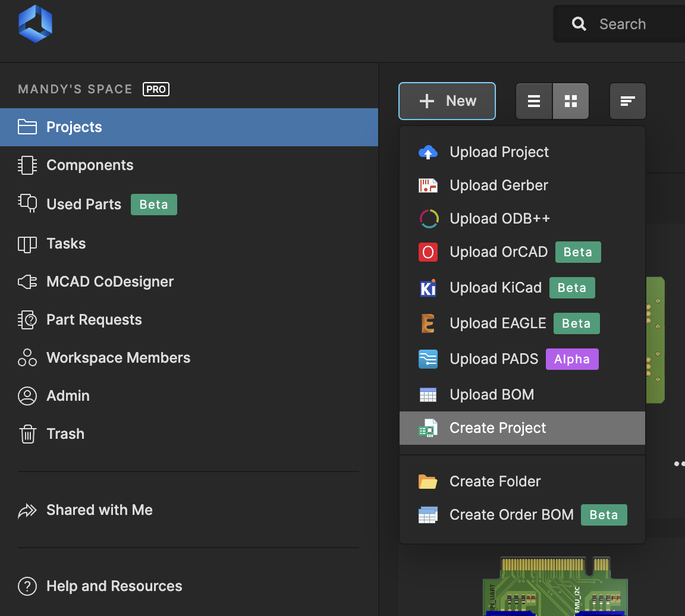Open the sort options dropdown
Viewport: 685px width, 616px height.
pos(627,101)
